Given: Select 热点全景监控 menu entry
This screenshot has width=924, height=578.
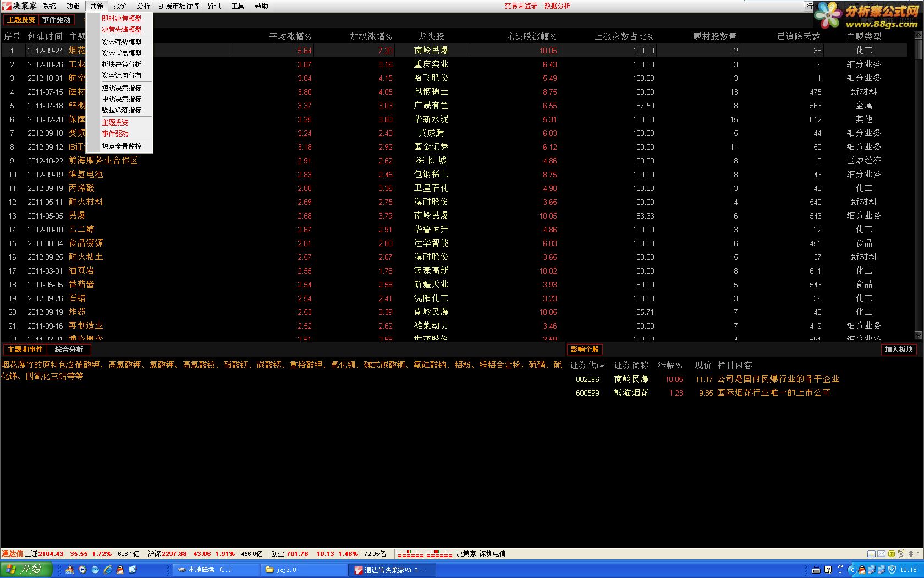Looking at the screenshot, I should 120,146.
